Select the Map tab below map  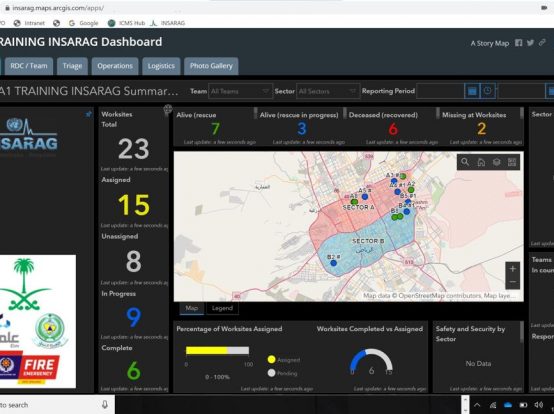(192, 308)
